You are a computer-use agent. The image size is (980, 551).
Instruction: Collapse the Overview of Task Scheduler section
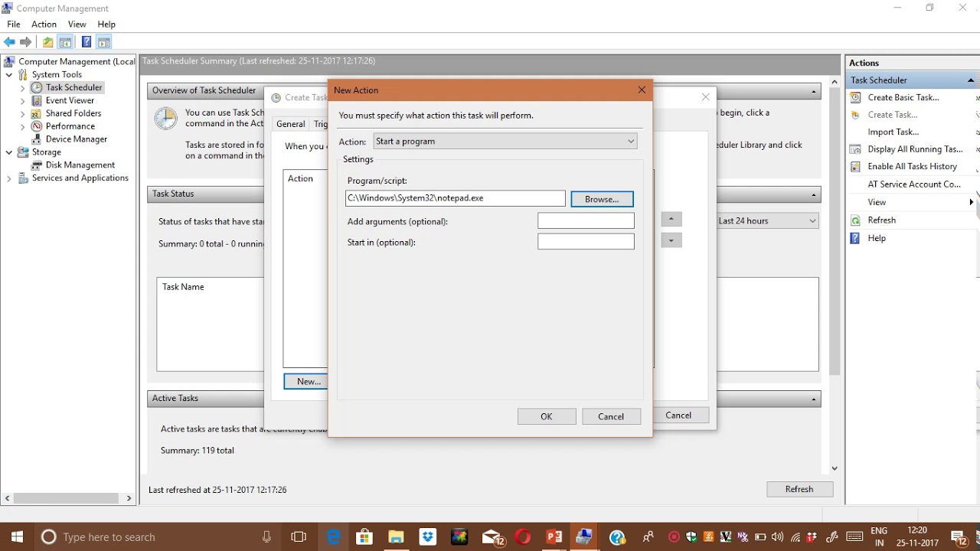click(x=814, y=91)
